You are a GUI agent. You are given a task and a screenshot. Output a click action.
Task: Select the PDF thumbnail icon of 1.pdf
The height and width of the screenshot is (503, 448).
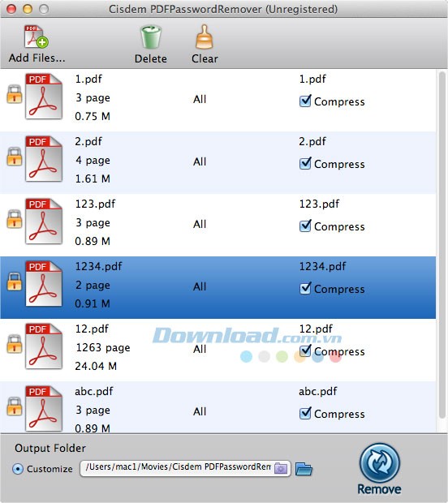(x=44, y=97)
